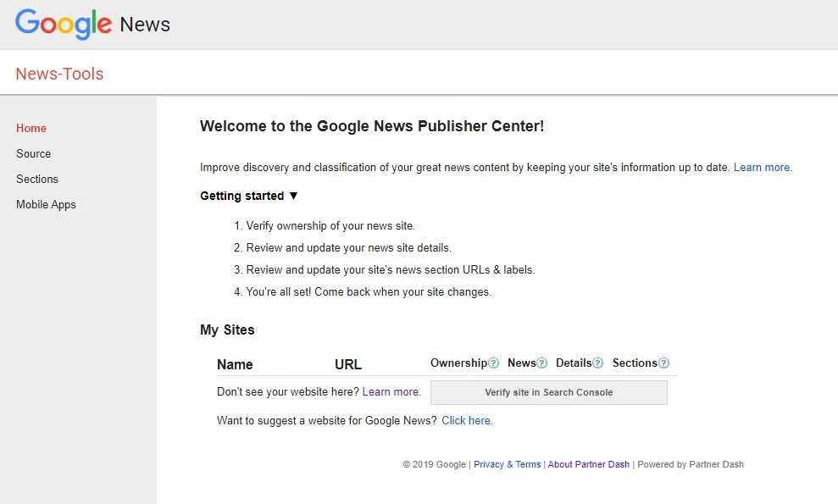
Task: Click the help icon beside News column
Action: [x=542, y=363]
